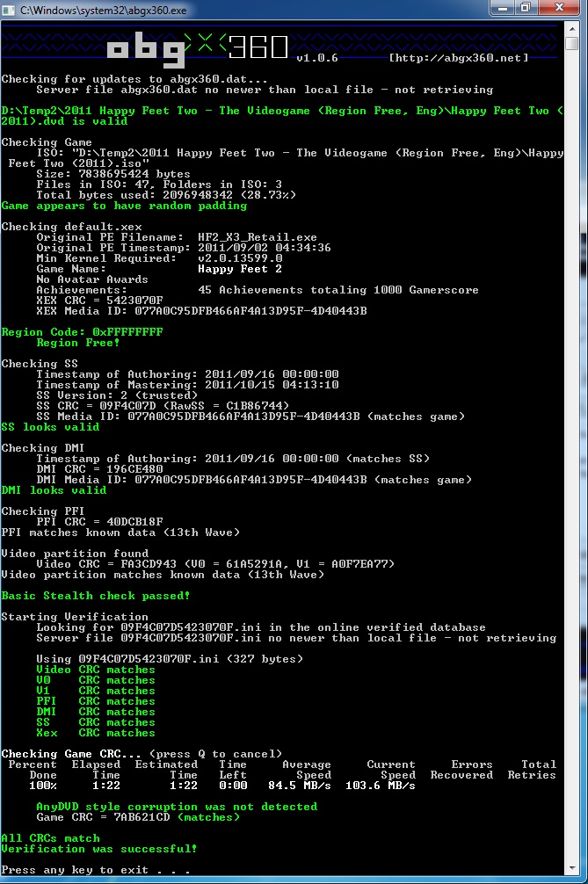Click the 'Checking SS' heading
This screenshot has height=884, width=588.
(40, 364)
